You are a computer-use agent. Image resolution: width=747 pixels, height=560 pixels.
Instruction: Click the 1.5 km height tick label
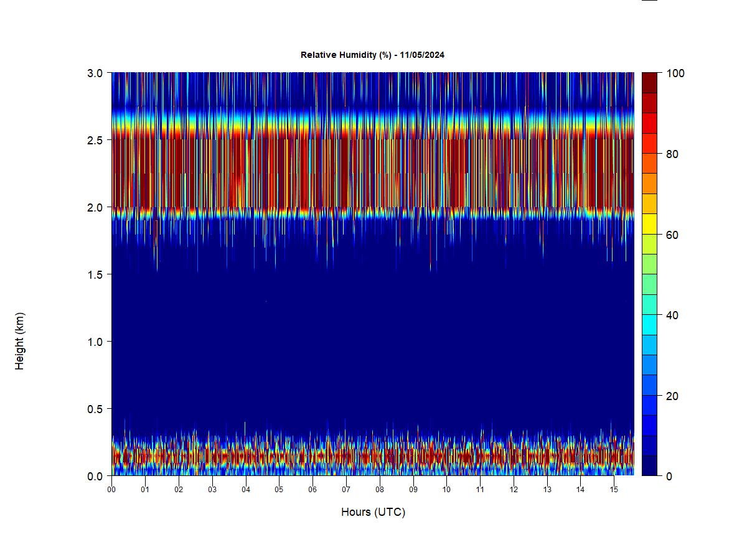pyautogui.click(x=95, y=274)
